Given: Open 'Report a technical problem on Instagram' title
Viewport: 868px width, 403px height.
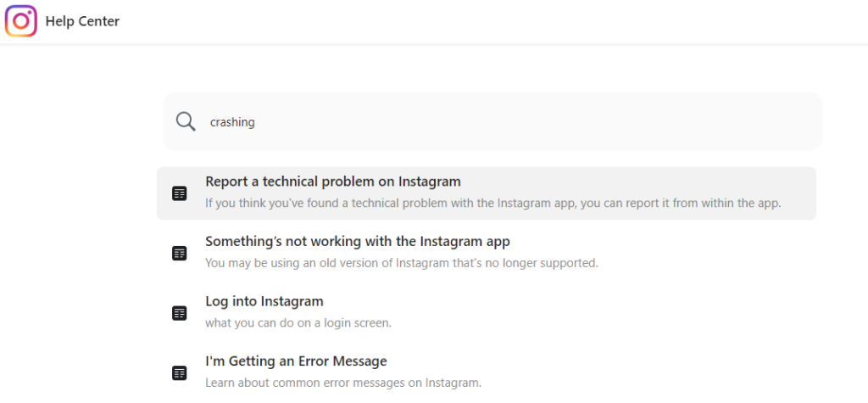Looking at the screenshot, I should (333, 182).
